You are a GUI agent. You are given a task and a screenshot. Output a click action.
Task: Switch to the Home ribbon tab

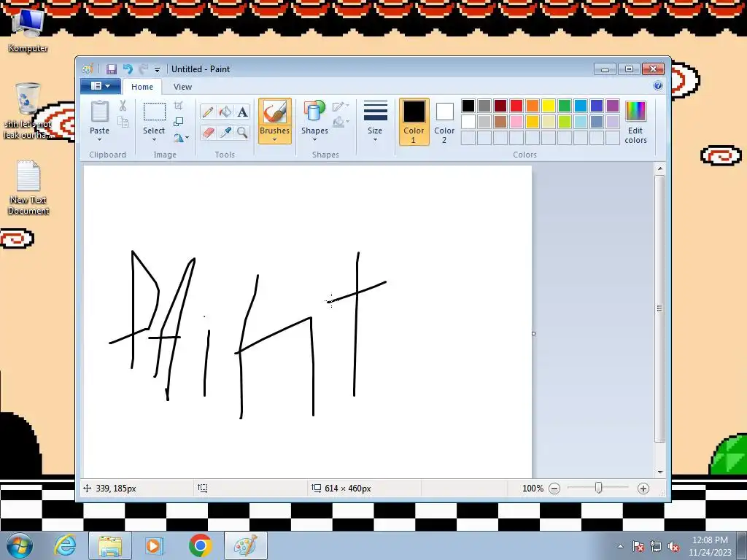[142, 87]
